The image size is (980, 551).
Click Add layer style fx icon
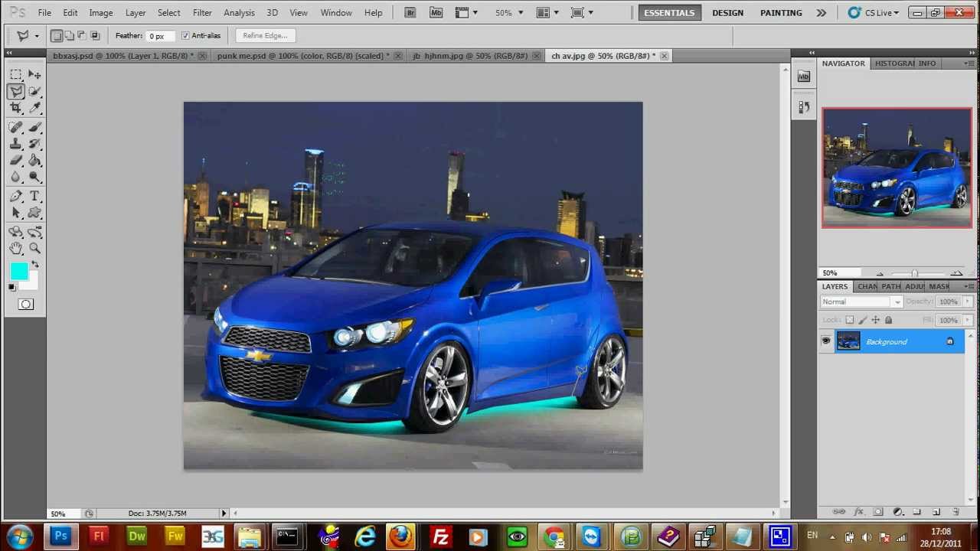(858, 512)
